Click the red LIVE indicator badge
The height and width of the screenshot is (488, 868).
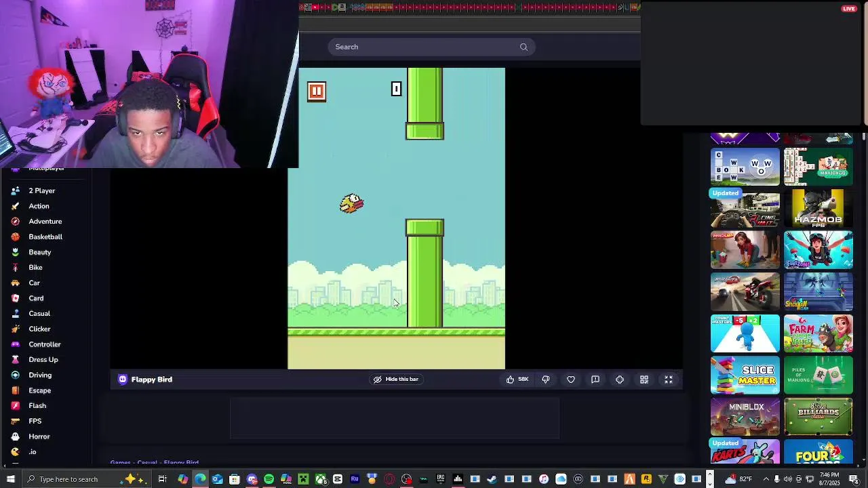coord(849,8)
